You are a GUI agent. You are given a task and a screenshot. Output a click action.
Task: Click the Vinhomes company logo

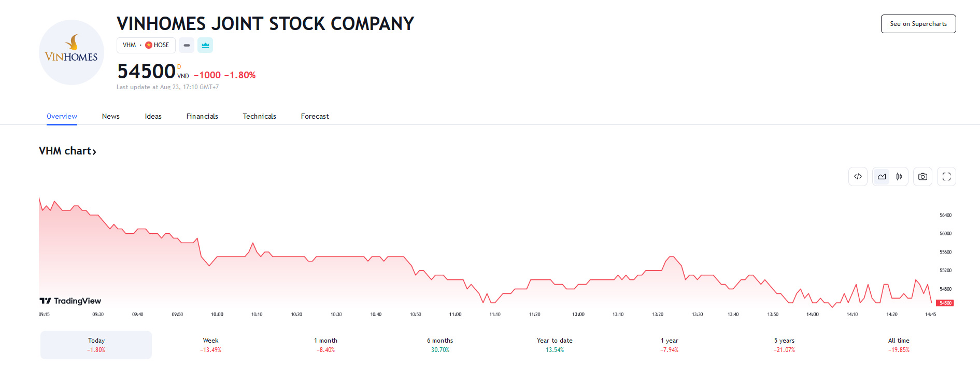pyautogui.click(x=72, y=52)
